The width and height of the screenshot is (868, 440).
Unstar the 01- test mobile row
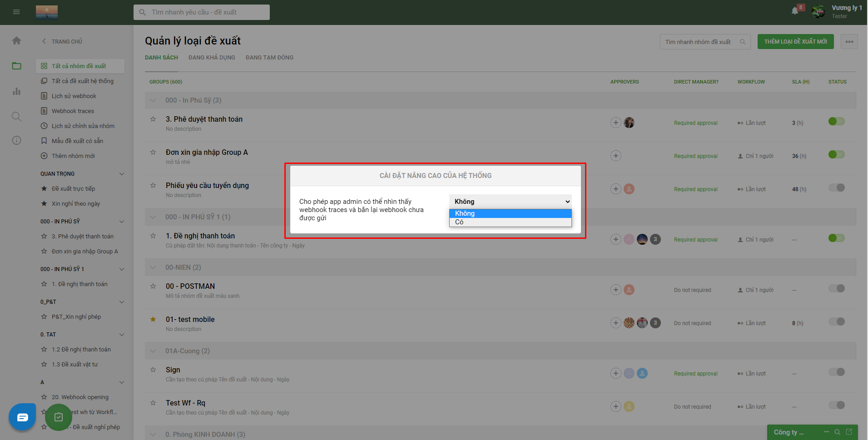tap(153, 319)
